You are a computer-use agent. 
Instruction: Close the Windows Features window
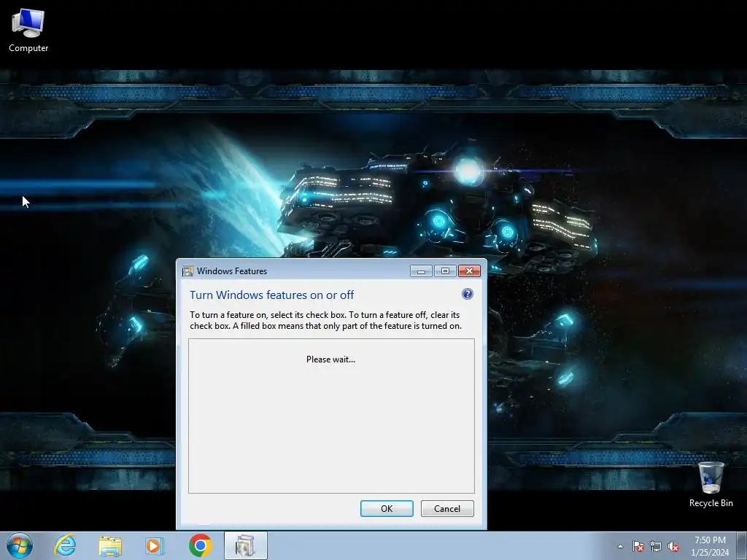tap(469, 271)
